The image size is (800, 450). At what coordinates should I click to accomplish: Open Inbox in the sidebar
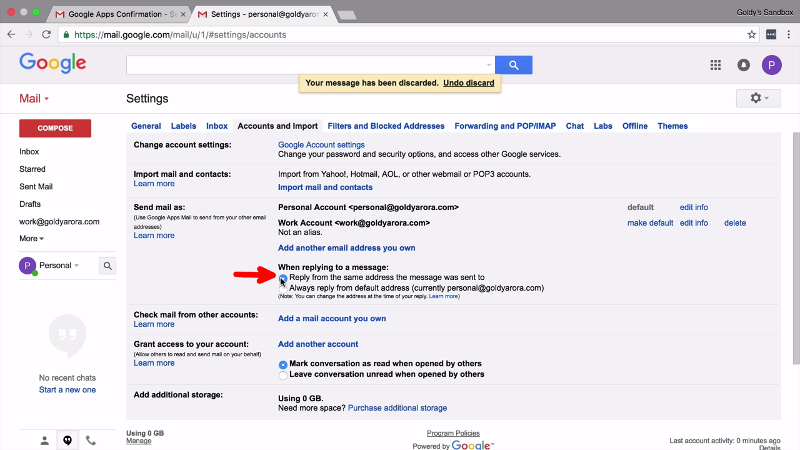(x=29, y=152)
